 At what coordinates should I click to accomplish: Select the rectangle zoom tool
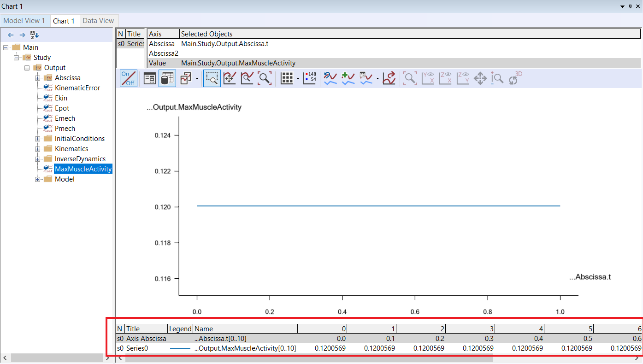coord(212,78)
